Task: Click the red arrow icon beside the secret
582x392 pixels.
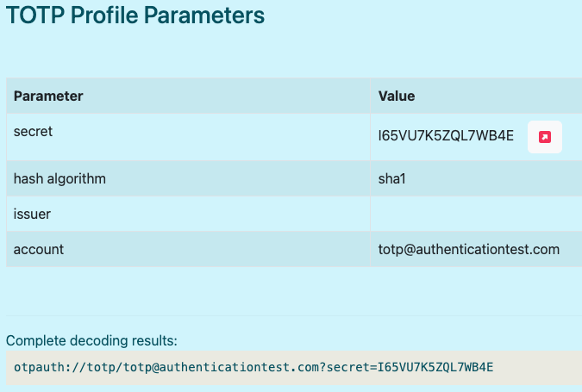Action: (544, 137)
